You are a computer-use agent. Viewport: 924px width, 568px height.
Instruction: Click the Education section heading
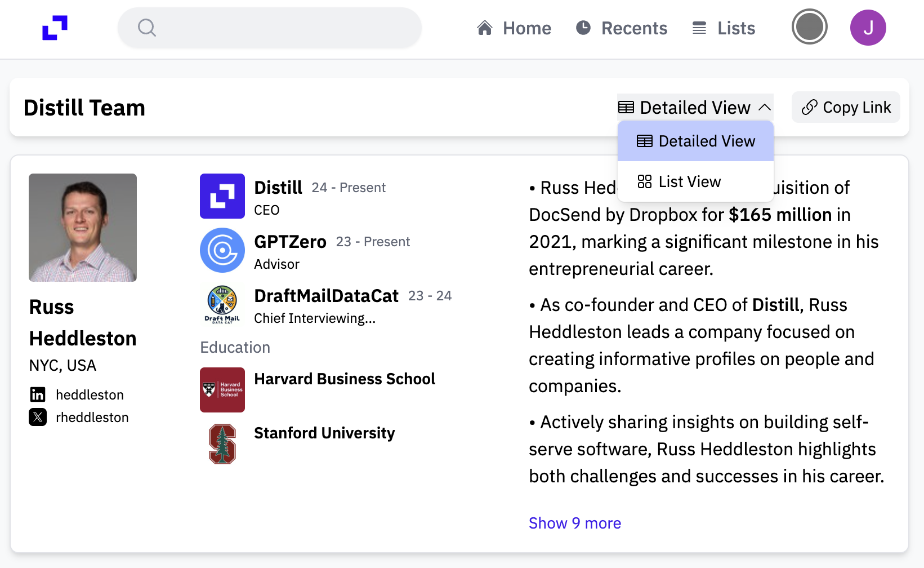tap(235, 347)
